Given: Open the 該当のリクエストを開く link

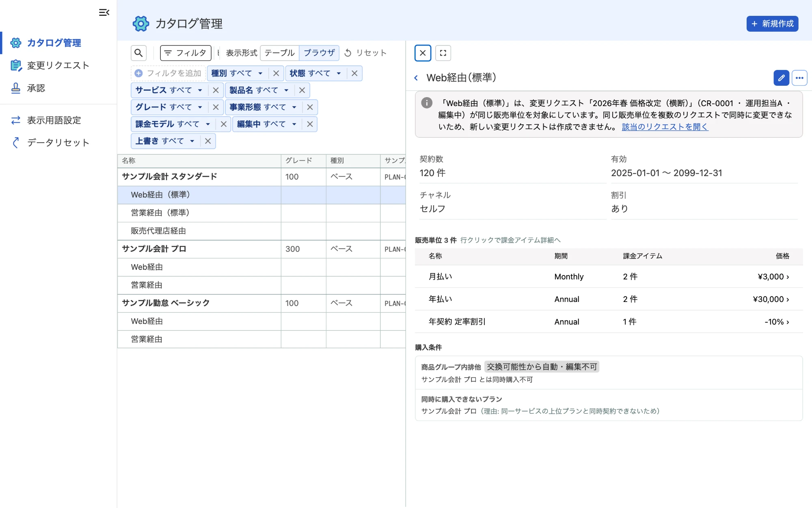Looking at the screenshot, I should click(665, 127).
